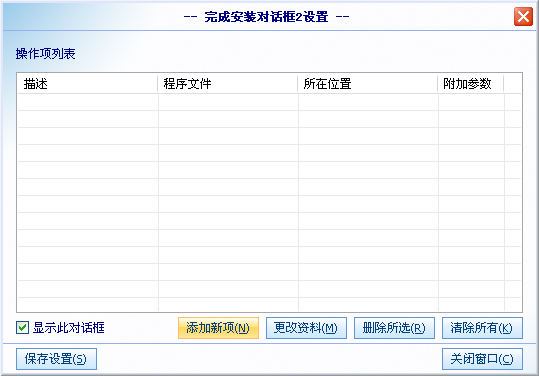Click the 所在位置 column header
The width and height of the screenshot is (539, 376).
click(368, 84)
